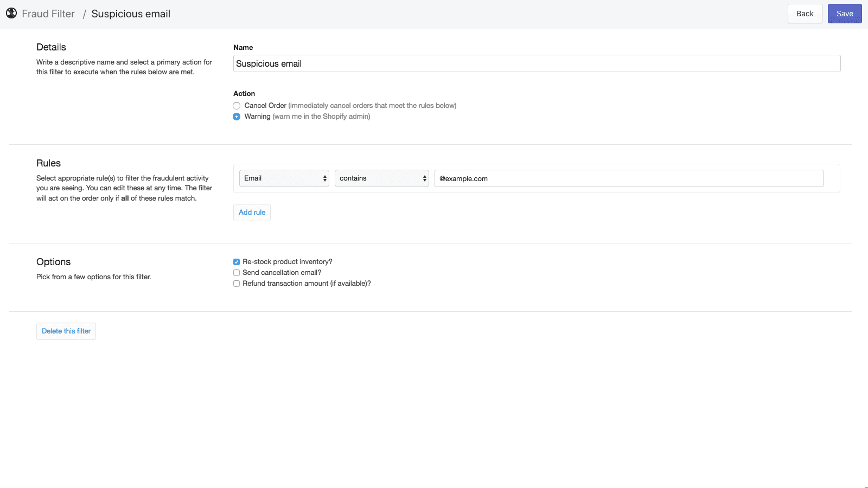868x488 pixels.
Task: Click Add rule
Action: tap(251, 212)
